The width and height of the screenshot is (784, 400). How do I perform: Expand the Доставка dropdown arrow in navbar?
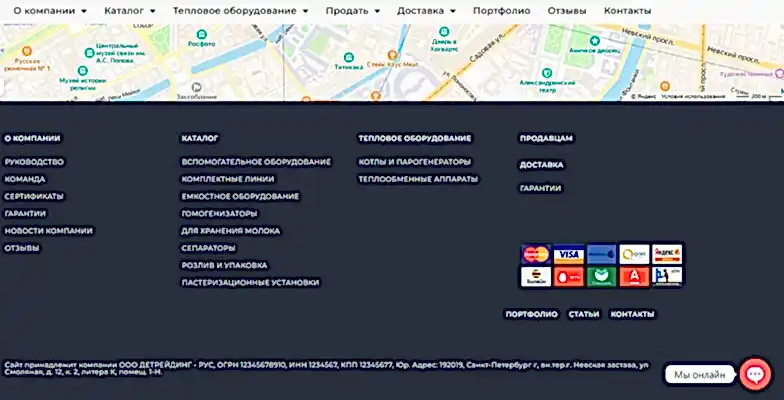pos(452,11)
